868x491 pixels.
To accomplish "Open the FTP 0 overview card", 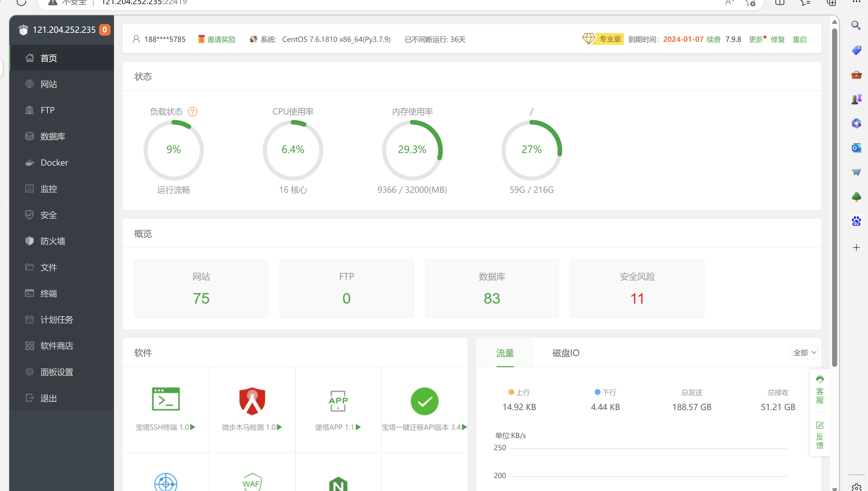I will (347, 288).
